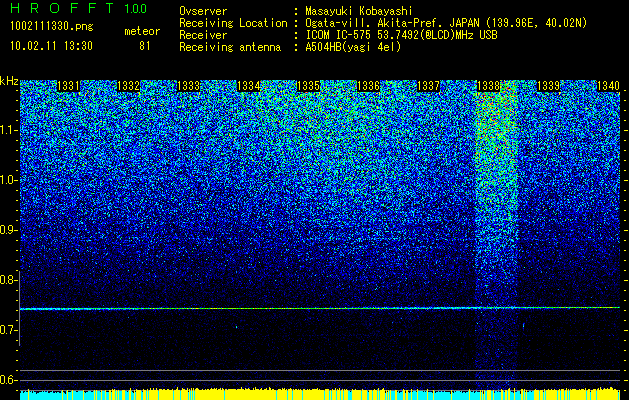Click the 1336 time marker label

coord(368,86)
